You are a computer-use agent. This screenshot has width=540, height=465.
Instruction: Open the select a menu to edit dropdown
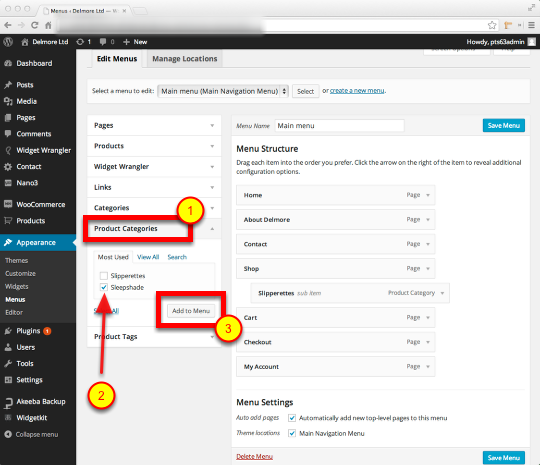coord(223,91)
